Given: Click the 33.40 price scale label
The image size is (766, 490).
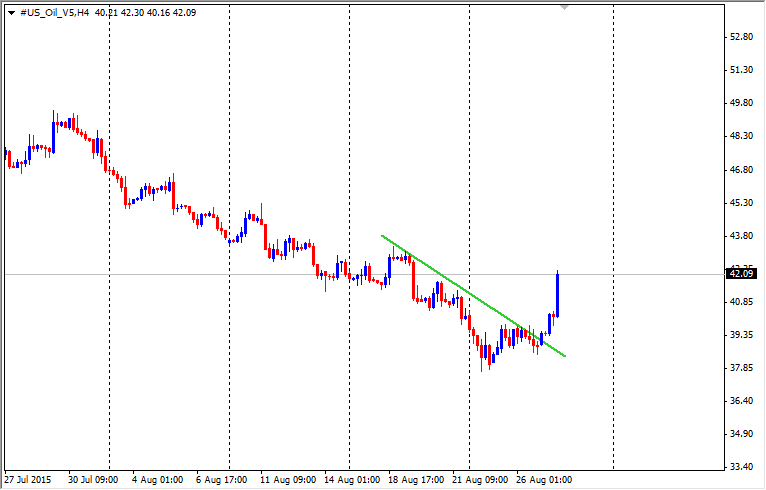Looking at the screenshot, I should click(x=741, y=467).
